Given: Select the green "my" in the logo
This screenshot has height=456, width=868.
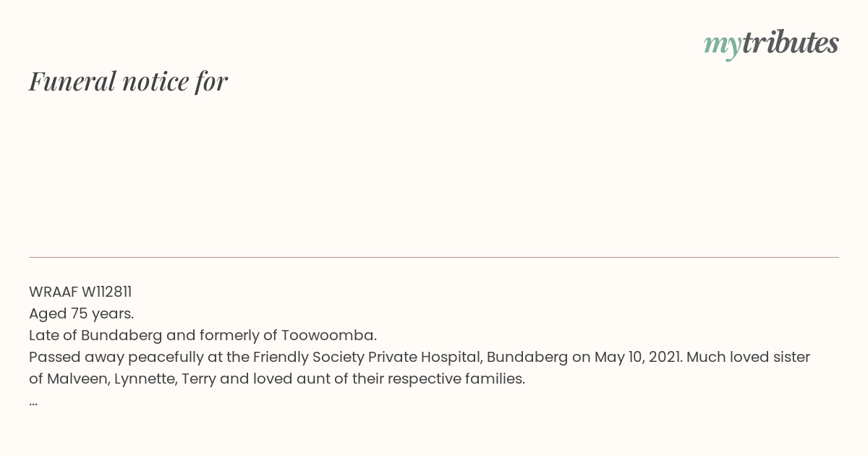Looking at the screenshot, I should click(722, 46).
